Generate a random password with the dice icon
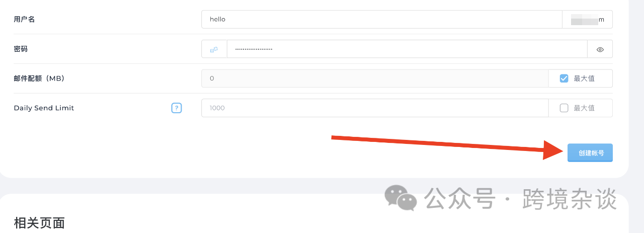 214,49
